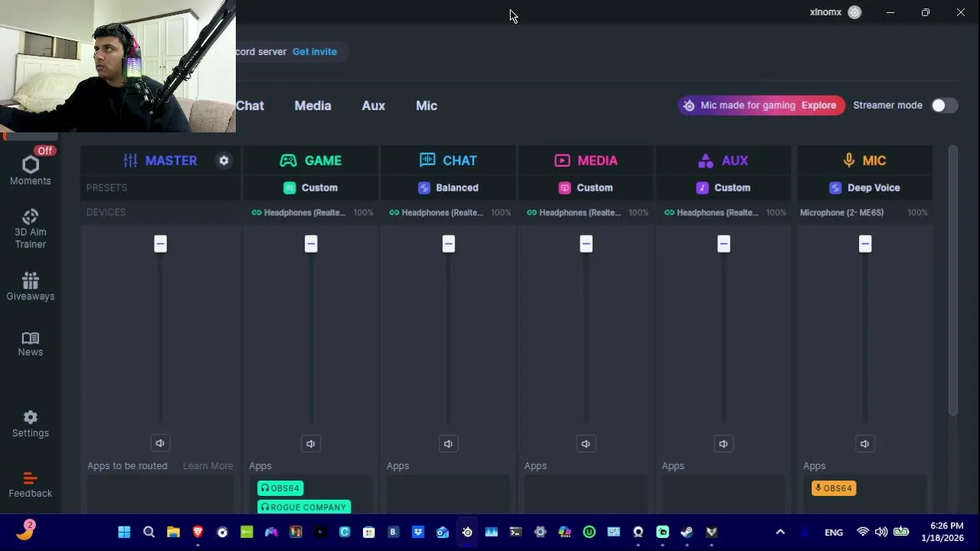This screenshot has width=980, height=551.
Task: Open Chat preset dropdown showing Balanced
Action: pyautogui.click(x=449, y=187)
